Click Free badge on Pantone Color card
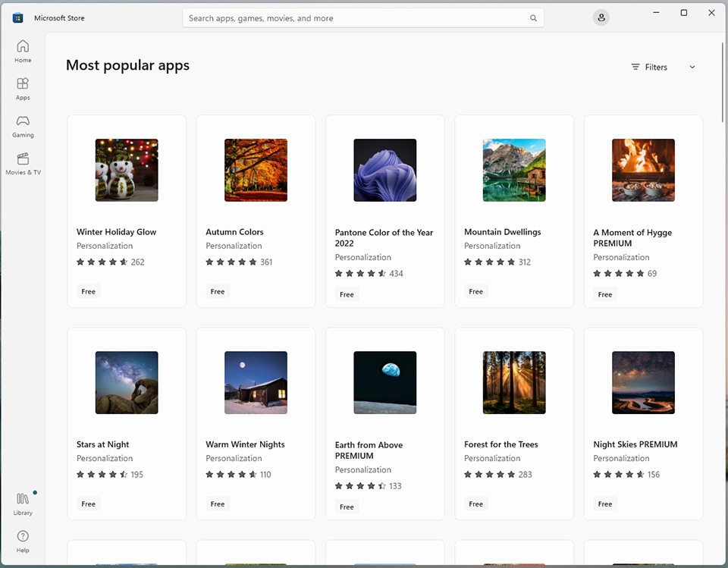This screenshot has width=728, height=568. (347, 294)
